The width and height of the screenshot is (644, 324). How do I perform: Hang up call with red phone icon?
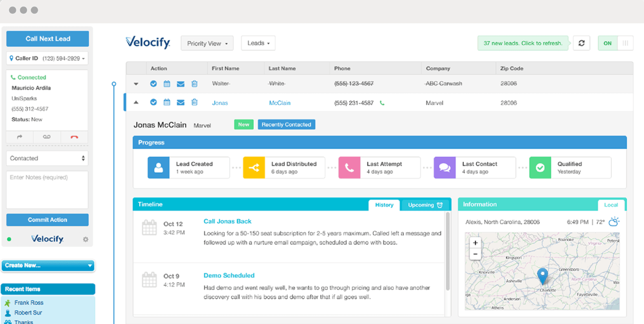74,137
